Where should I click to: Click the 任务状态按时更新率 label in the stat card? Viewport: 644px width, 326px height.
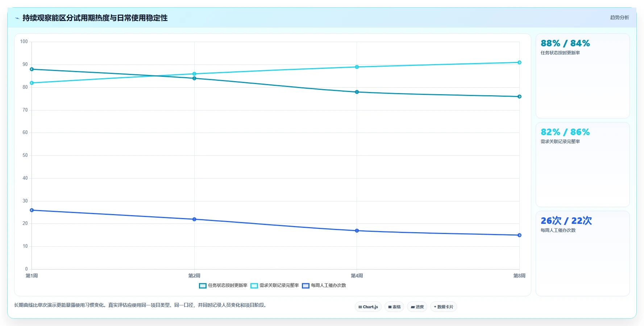point(560,53)
